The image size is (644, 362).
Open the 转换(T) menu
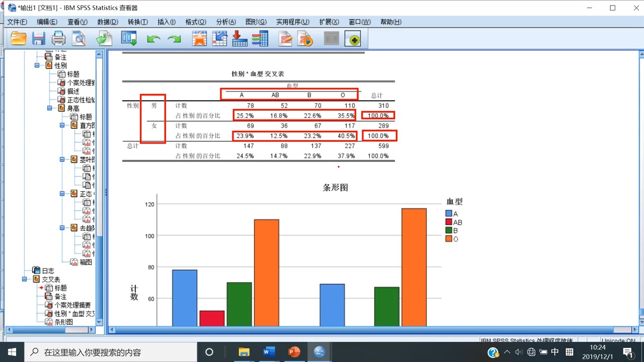(137, 22)
